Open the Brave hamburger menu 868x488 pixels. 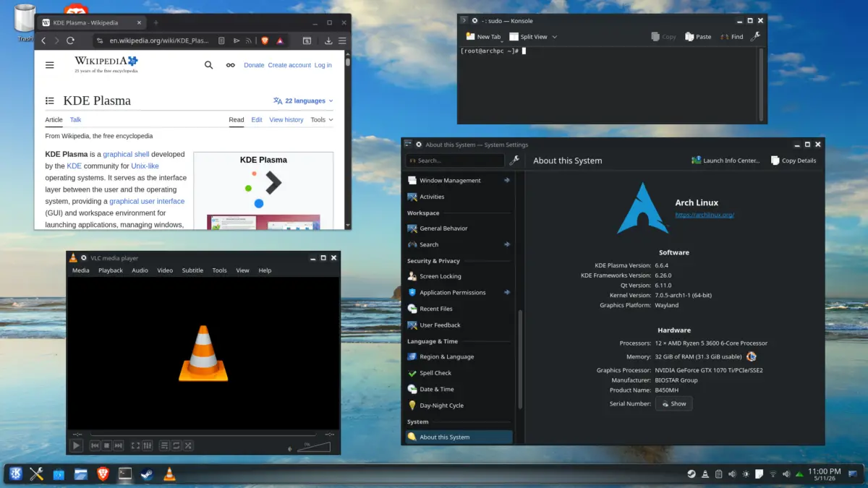(x=342, y=41)
